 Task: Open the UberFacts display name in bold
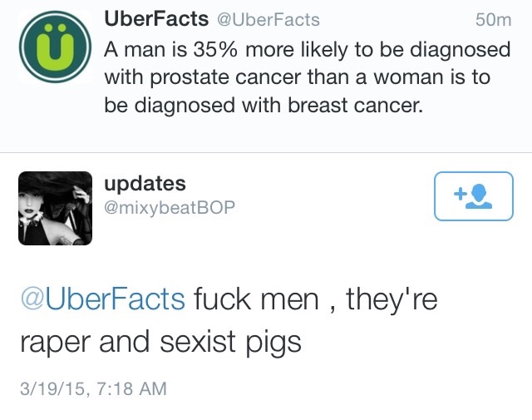(x=156, y=18)
